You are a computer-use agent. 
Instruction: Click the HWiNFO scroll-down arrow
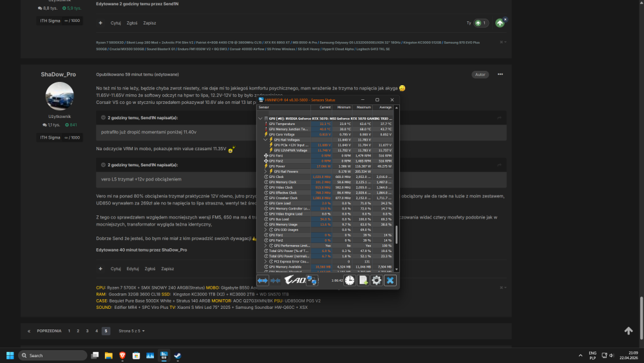396,270
